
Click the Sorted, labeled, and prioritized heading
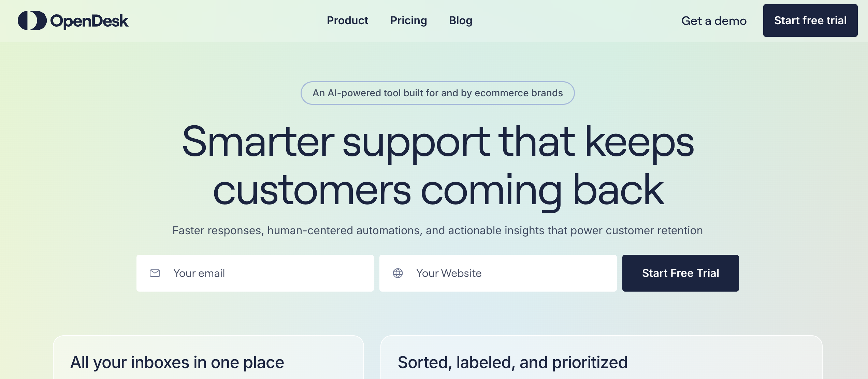512,362
